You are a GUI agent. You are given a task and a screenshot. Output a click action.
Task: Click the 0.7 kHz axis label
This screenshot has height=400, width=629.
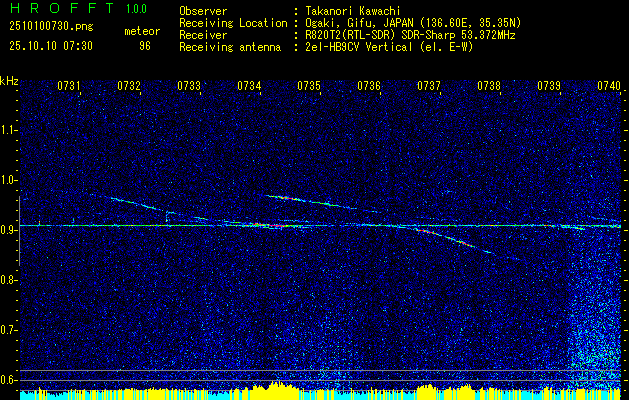pos(8,330)
